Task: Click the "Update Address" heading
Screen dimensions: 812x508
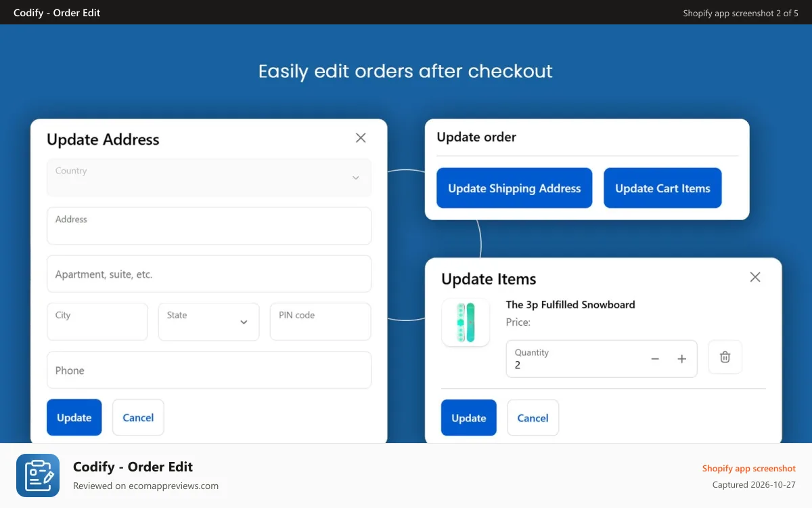Action: tap(103, 140)
